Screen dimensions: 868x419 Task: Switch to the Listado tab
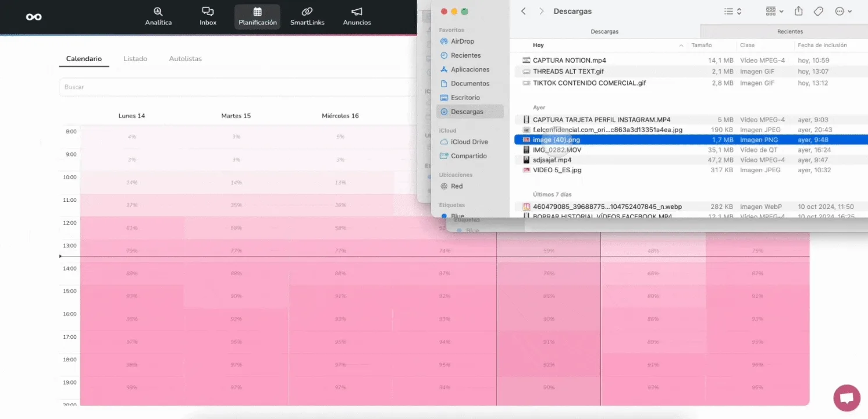click(135, 59)
